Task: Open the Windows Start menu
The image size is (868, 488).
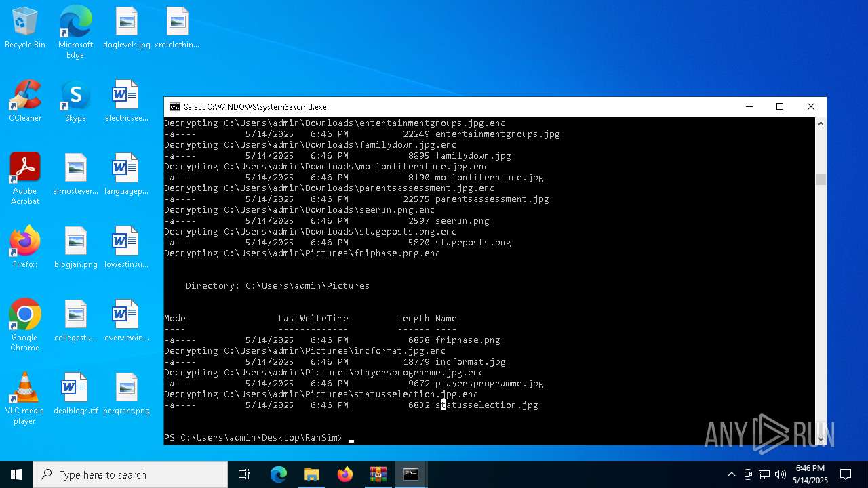Action: coord(16,474)
